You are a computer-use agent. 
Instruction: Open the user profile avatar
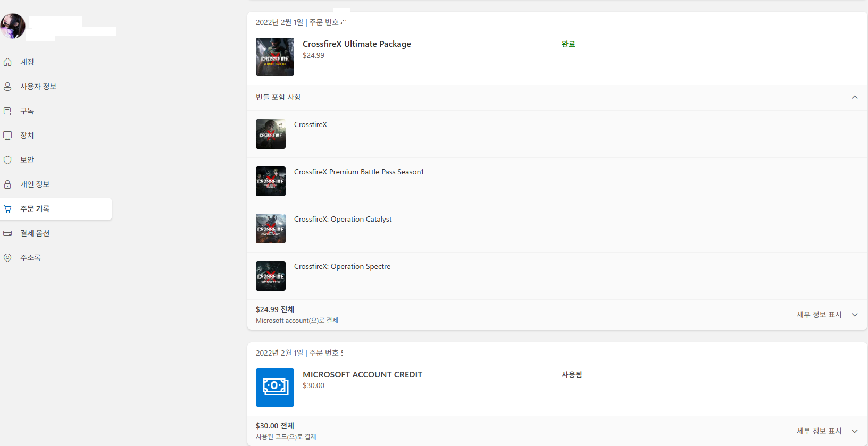(13, 26)
